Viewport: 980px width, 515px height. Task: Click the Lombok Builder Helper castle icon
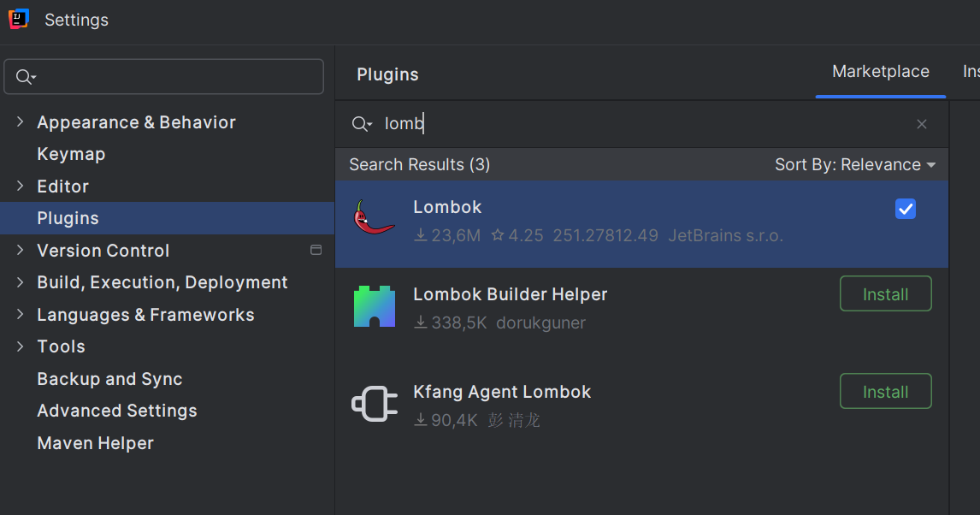(375, 306)
